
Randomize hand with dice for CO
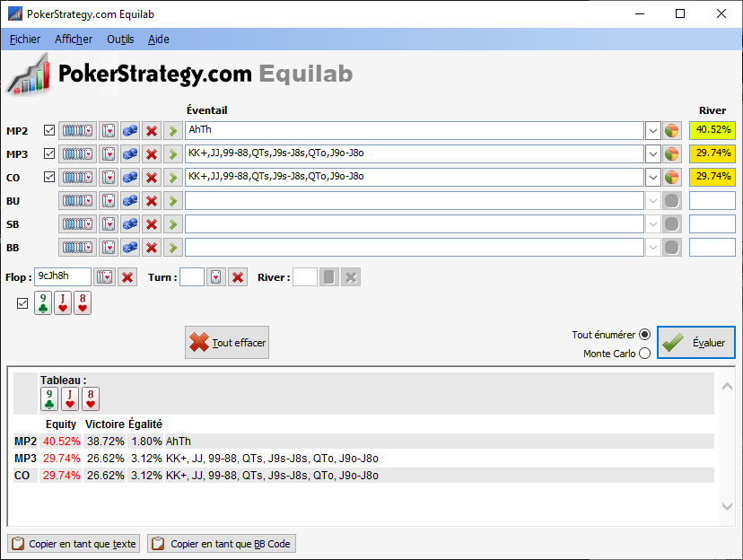[130, 177]
